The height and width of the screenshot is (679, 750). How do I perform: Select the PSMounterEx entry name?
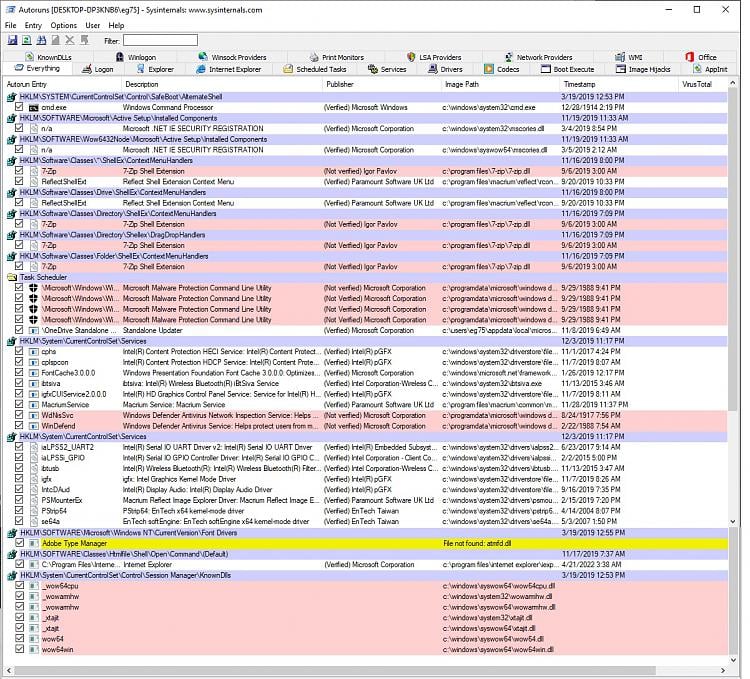coord(62,501)
